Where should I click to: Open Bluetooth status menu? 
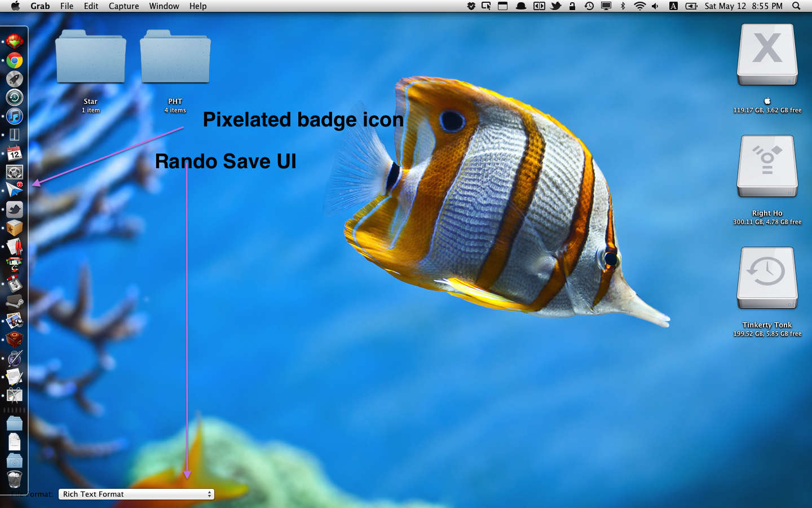[x=623, y=6]
